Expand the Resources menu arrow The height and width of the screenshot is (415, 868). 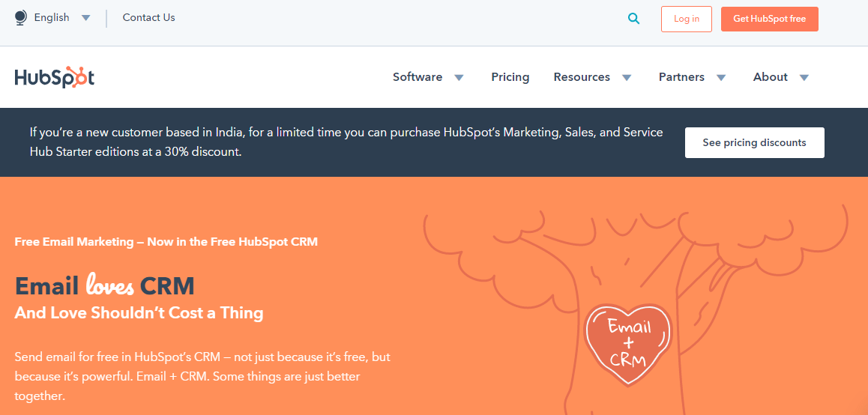pyautogui.click(x=627, y=77)
